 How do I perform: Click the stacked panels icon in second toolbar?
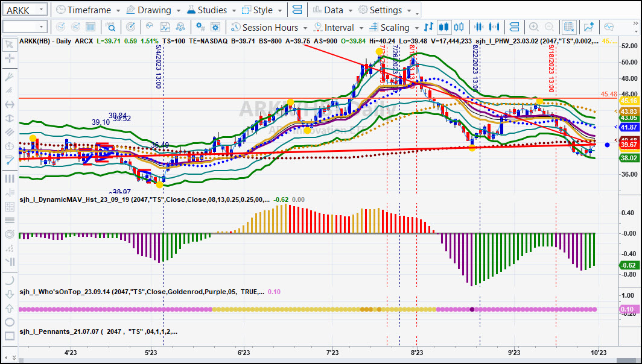pos(514,27)
